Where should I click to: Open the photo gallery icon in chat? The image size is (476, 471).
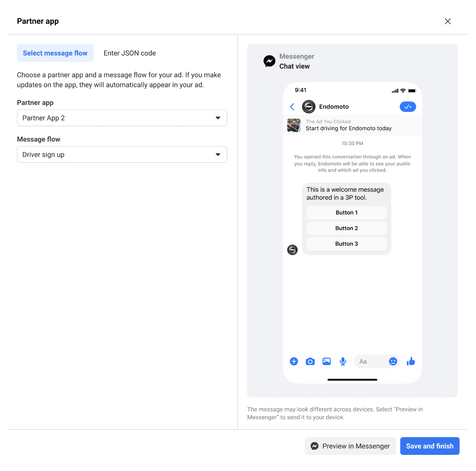coord(327,362)
